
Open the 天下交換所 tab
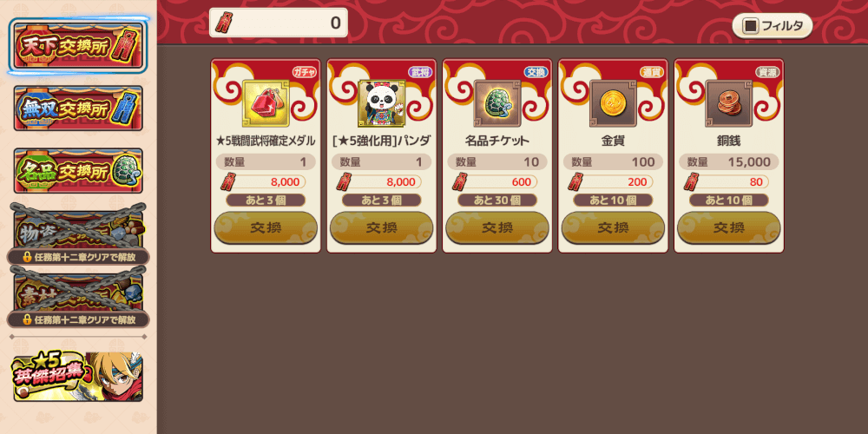point(78,45)
